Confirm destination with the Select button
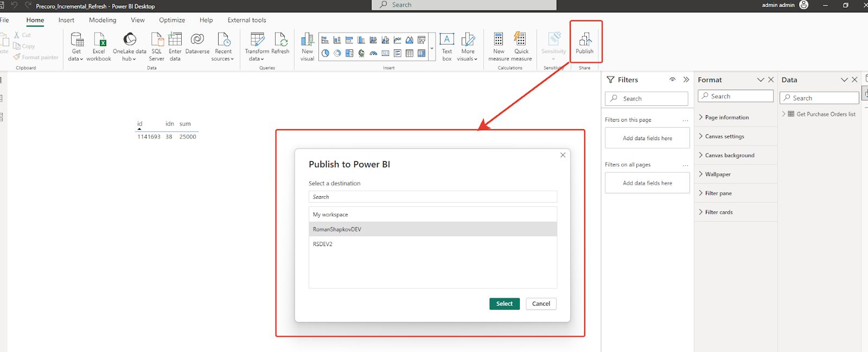Screen dimensions: 868x352 point(505,304)
